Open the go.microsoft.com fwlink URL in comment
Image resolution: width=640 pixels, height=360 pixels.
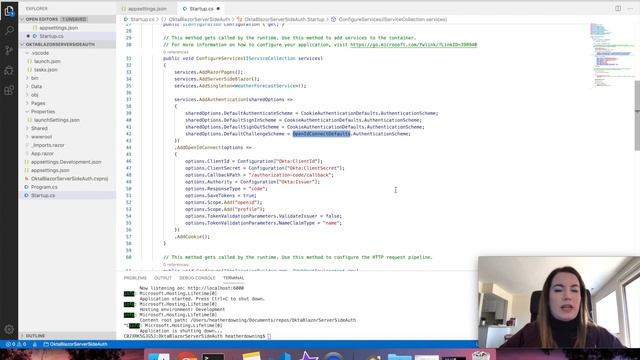coord(413,44)
